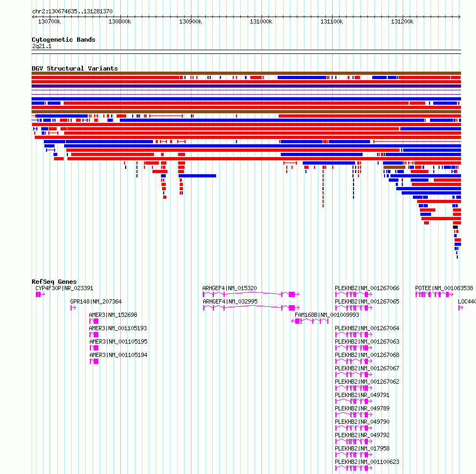Click the small black variant block at far right
The width and height of the screenshot is (476, 474).
pyautogui.click(x=455, y=227)
